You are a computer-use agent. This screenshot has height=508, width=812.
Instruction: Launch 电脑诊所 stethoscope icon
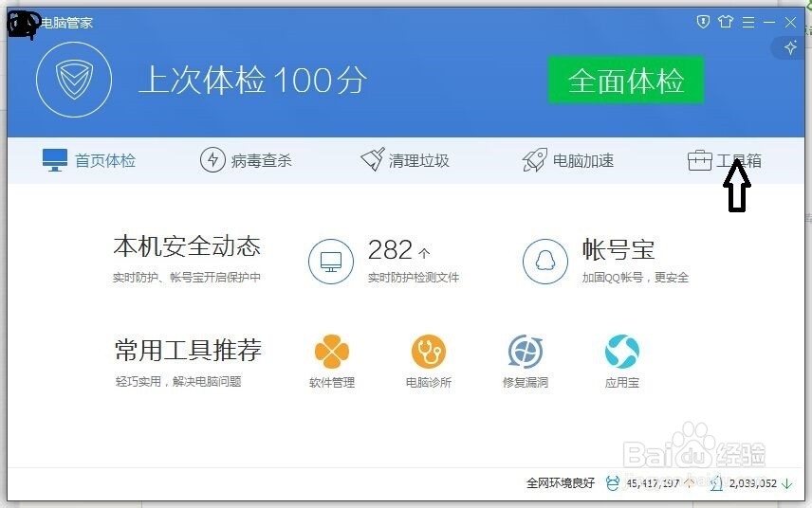coord(429,352)
